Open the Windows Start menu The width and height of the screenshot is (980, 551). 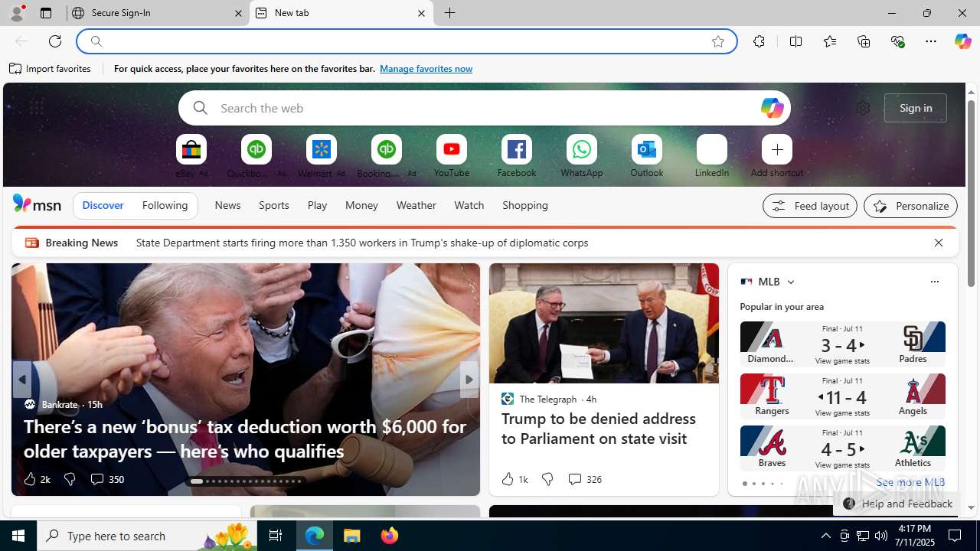point(18,536)
